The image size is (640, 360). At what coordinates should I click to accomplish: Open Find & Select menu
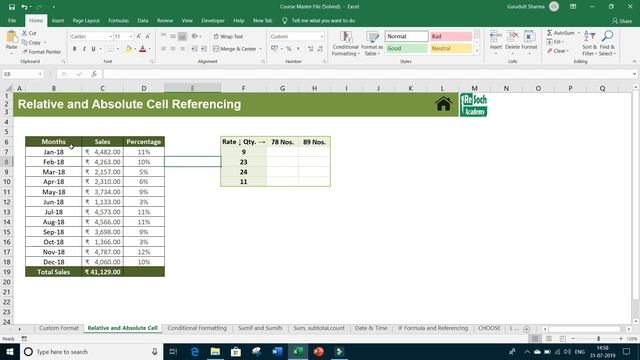607,43
